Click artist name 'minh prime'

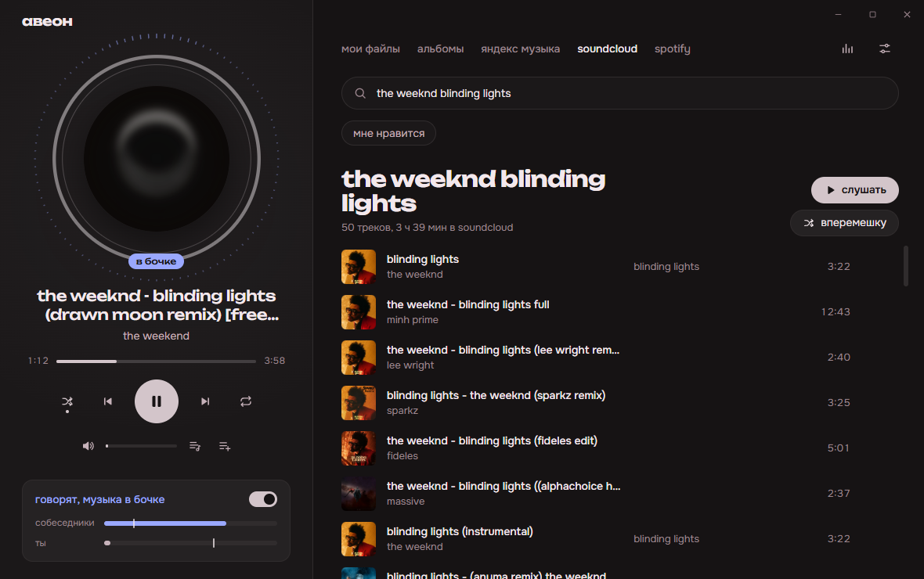pos(413,320)
